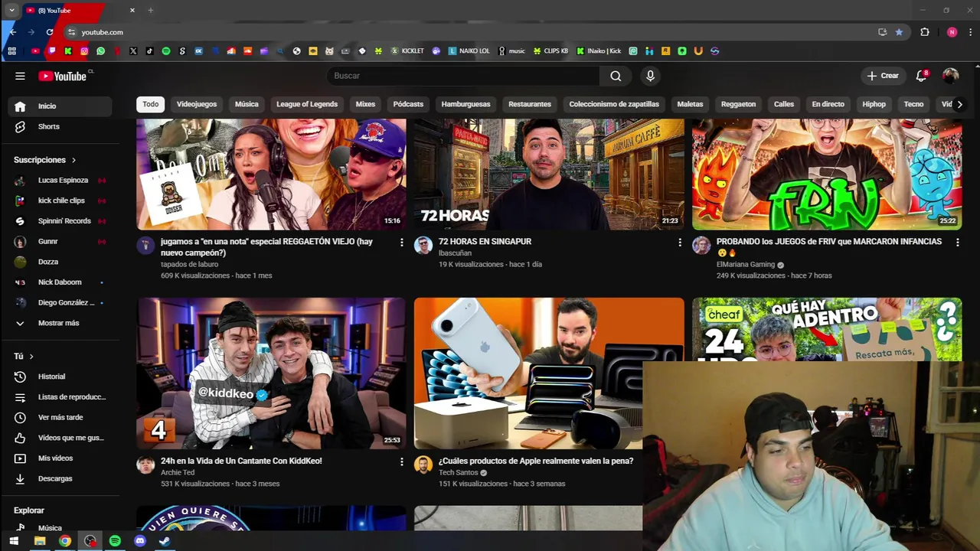This screenshot has height=551, width=980.
Task: Open the Spotify bookmark icon
Action: pyautogui.click(x=166, y=51)
